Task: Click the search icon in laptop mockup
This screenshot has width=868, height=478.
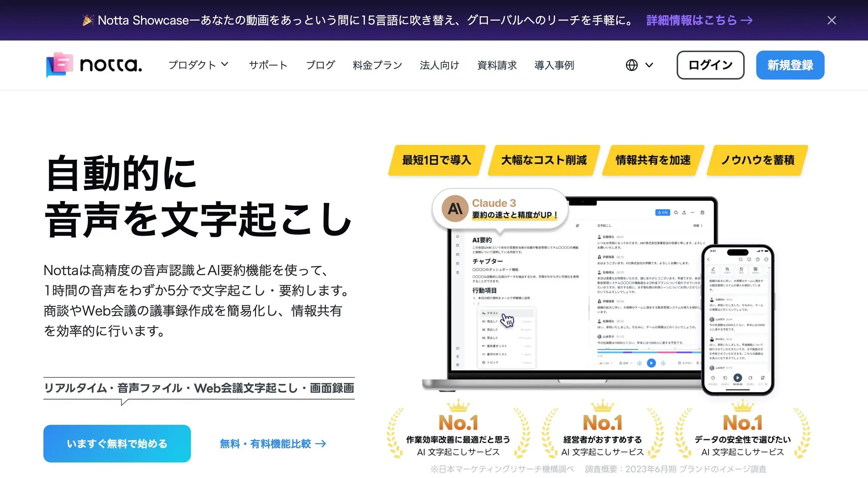Action: pyautogui.click(x=676, y=213)
